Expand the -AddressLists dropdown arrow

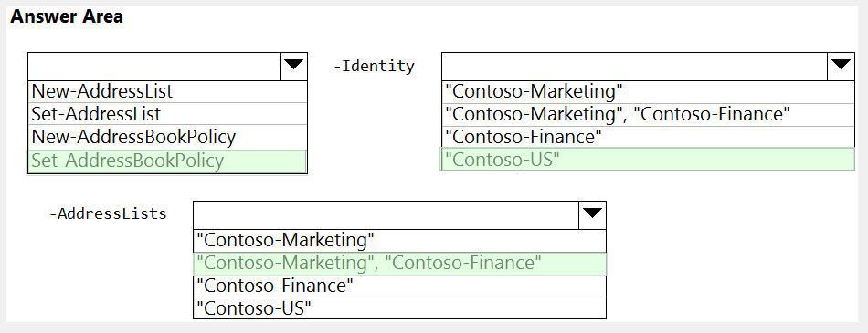592,215
